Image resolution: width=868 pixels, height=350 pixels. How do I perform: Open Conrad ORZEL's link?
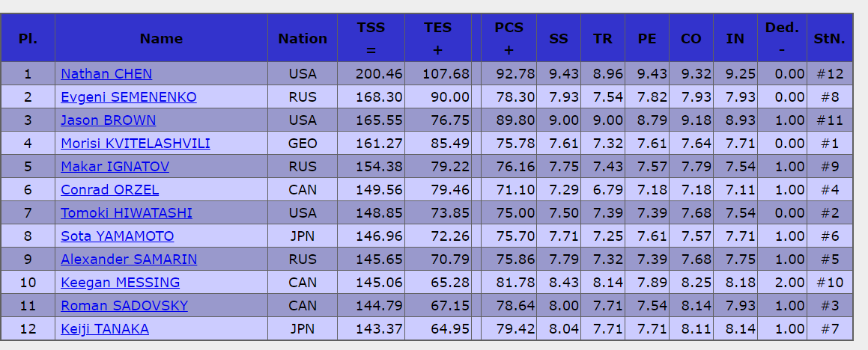point(109,190)
